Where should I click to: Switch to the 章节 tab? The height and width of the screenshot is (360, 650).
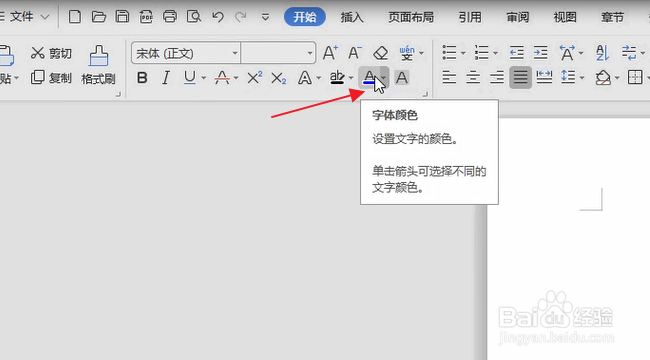pos(612,17)
